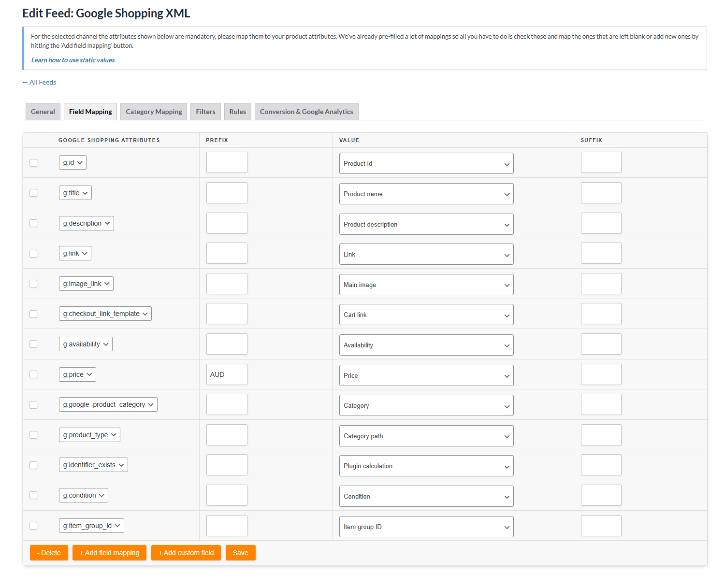The height and width of the screenshot is (588, 725).
Task: Open the g:checkout_link_template attribute dropdown
Action: click(105, 314)
